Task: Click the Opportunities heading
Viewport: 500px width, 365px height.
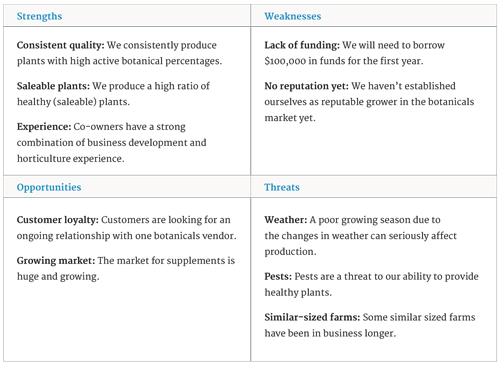Action: click(49, 187)
